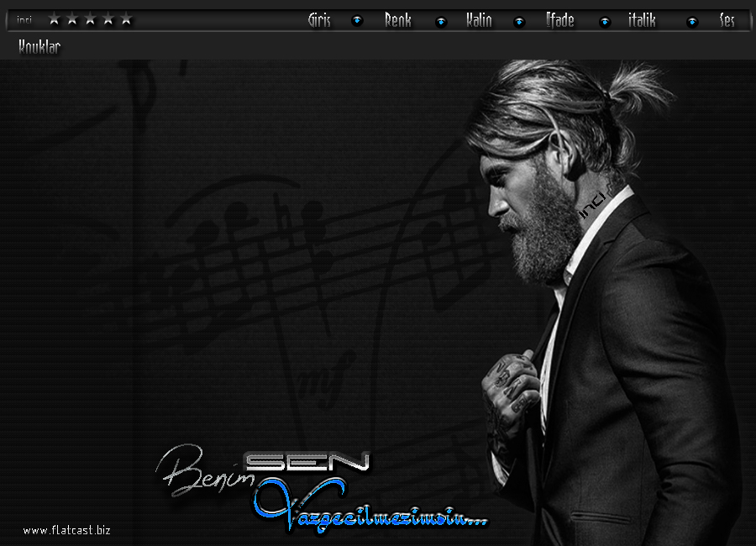
Task: Click the fourth rating star
Action: coord(108,19)
